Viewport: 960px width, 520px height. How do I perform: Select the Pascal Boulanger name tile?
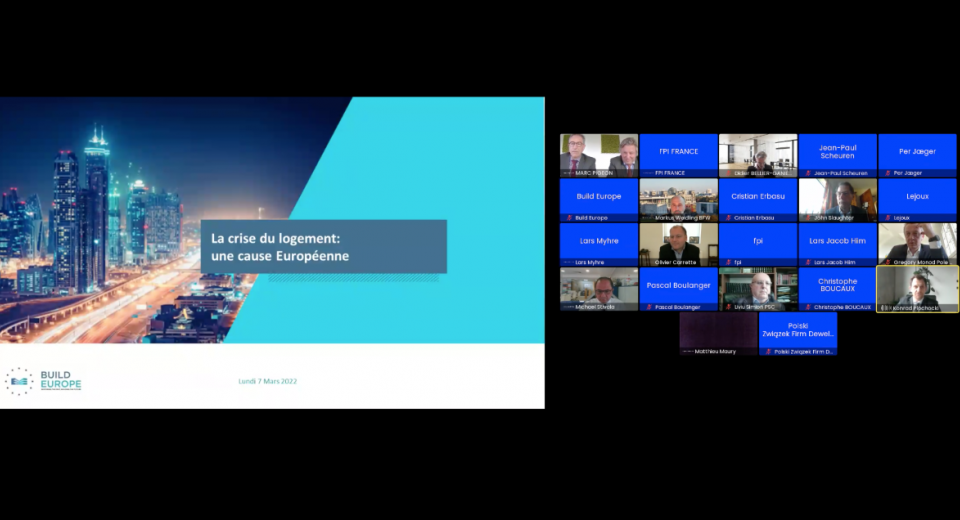pyautogui.click(x=678, y=289)
